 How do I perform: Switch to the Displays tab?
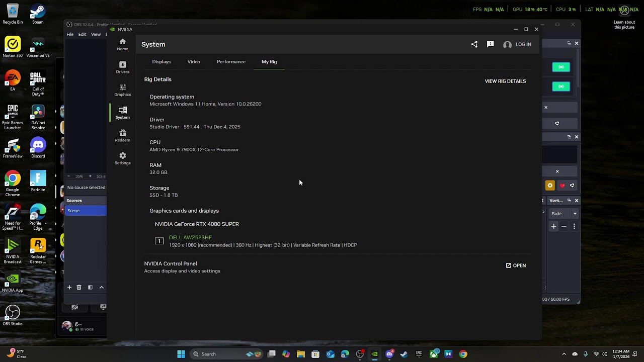[x=162, y=62]
